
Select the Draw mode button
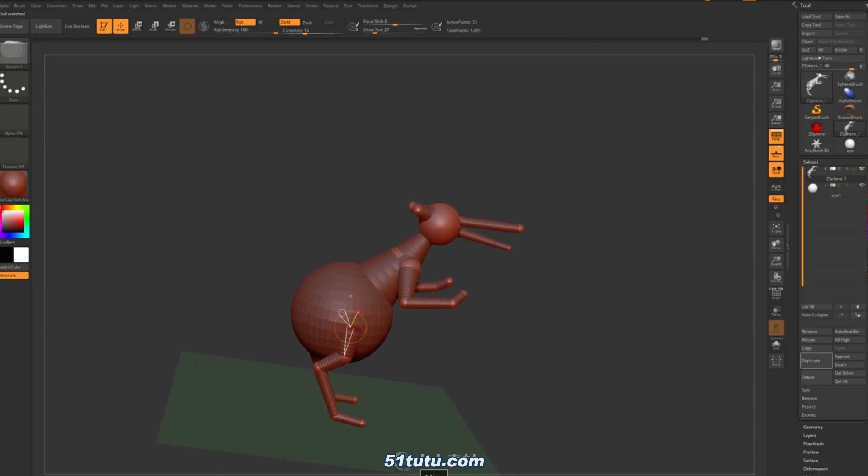(121, 26)
